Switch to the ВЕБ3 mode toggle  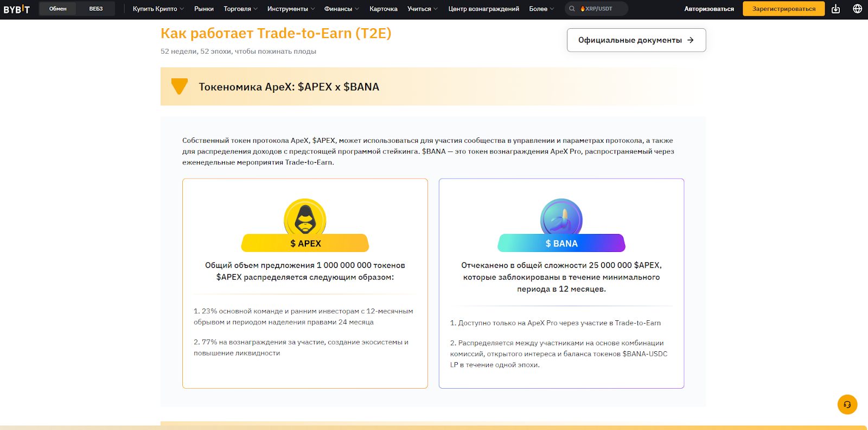click(96, 9)
